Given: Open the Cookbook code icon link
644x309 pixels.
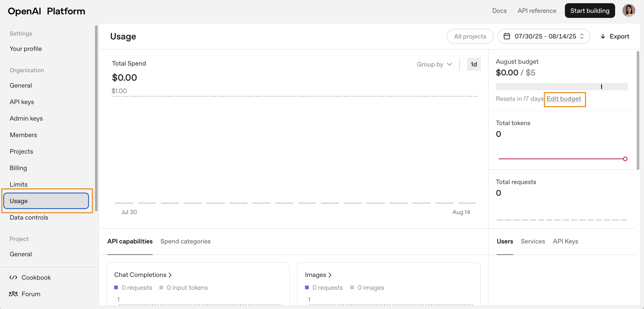Looking at the screenshot, I should click(13, 277).
